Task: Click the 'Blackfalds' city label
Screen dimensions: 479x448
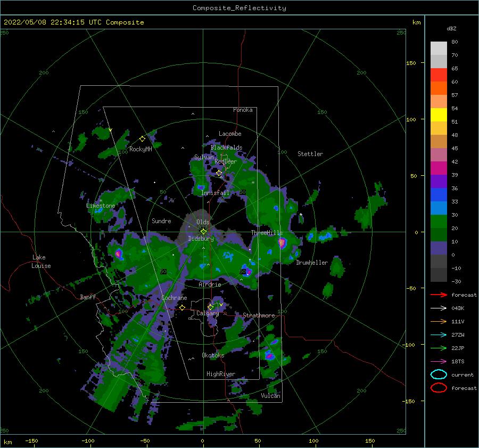Action: [x=226, y=148]
